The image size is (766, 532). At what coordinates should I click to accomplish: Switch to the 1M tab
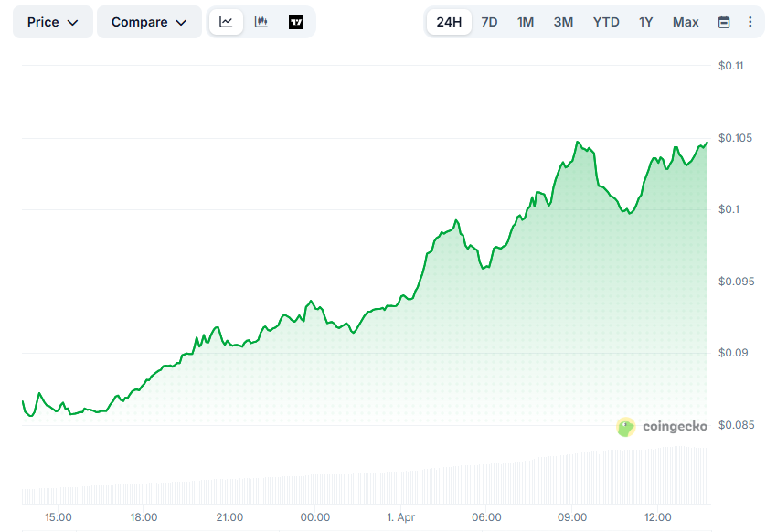[525, 21]
